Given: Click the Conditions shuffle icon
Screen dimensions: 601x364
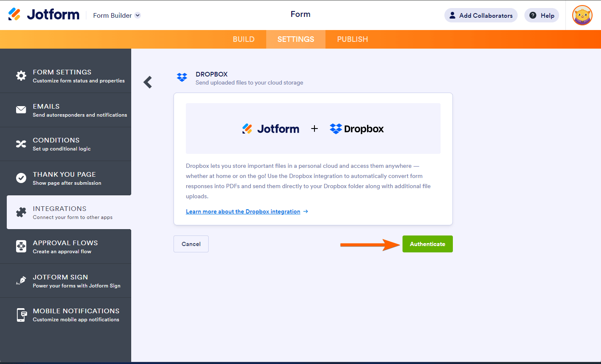Looking at the screenshot, I should pyautogui.click(x=21, y=144).
